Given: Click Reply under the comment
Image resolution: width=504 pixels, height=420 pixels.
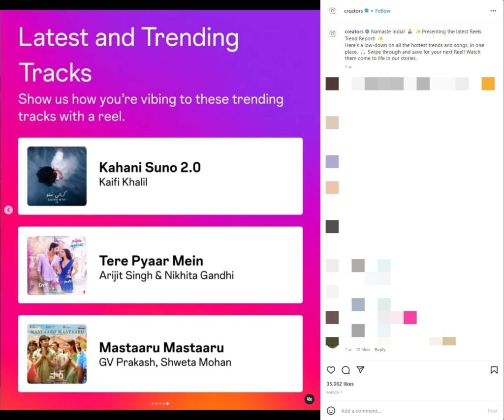Looking at the screenshot, I should 380,349.
